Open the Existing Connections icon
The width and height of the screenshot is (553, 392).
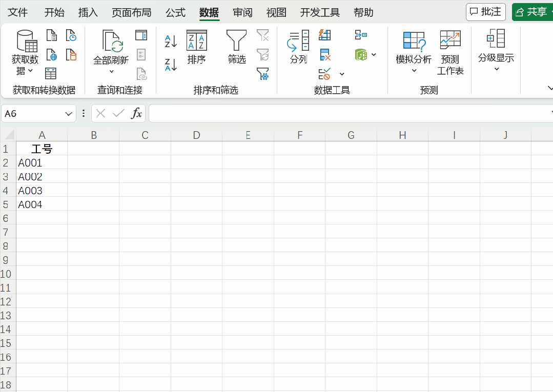click(71, 55)
